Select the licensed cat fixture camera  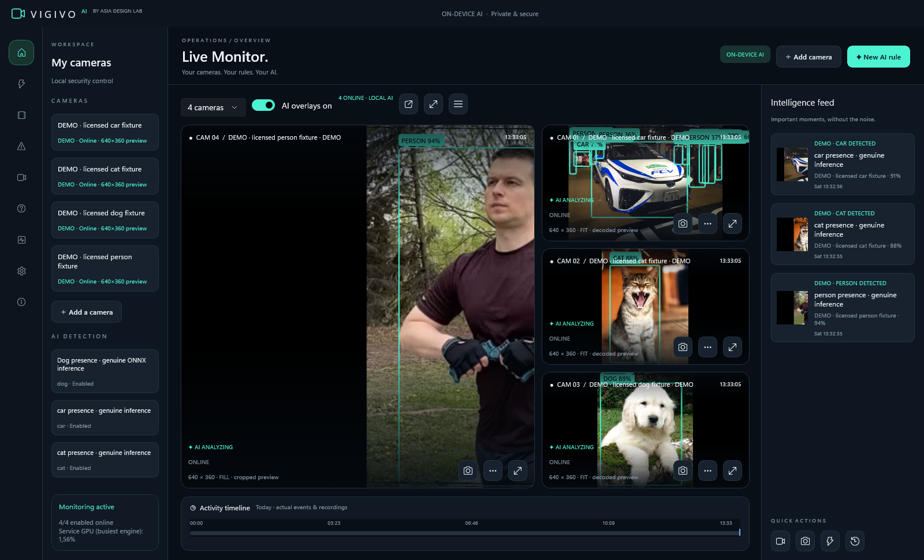pos(105,176)
